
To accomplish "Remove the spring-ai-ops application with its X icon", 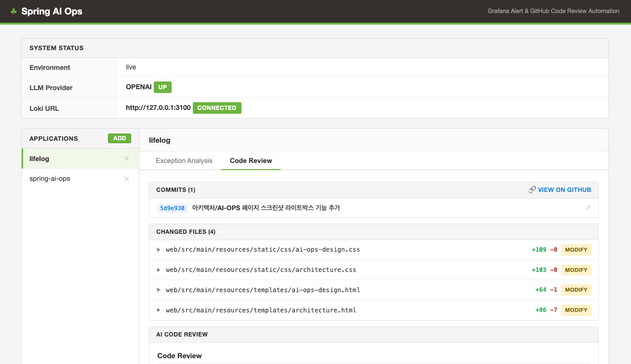I will coord(126,179).
